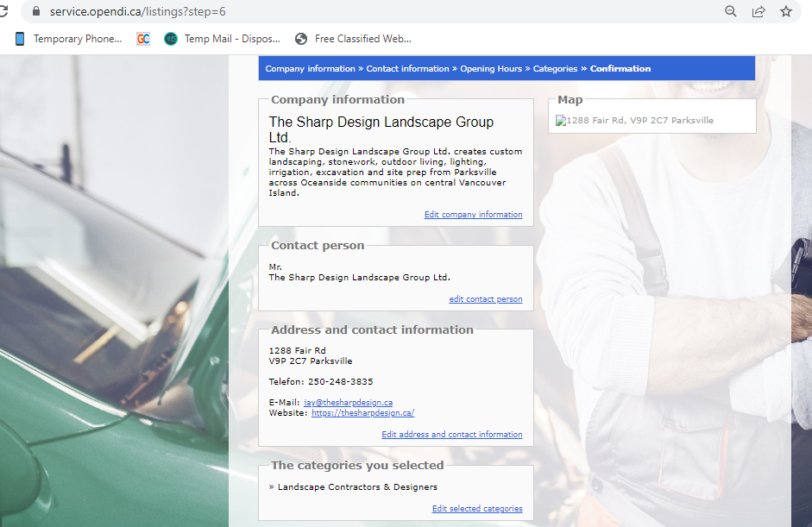
Task: Go to Company information step
Action: coord(310,69)
